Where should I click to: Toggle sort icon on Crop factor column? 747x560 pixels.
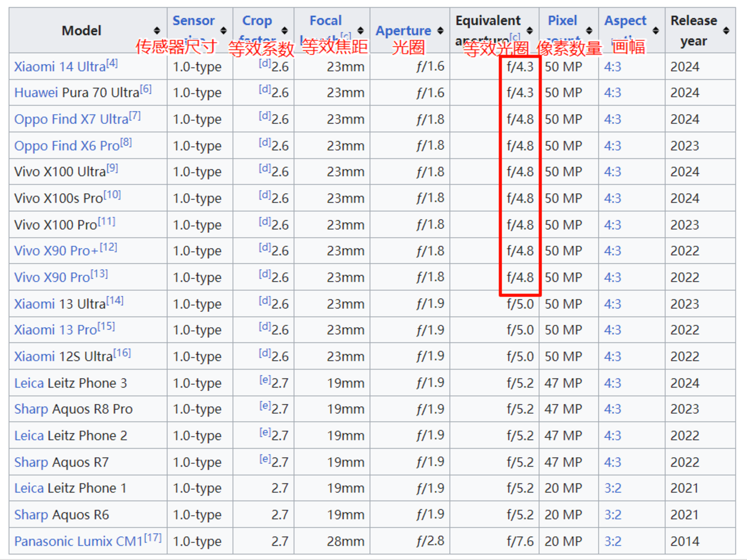[284, 30]
